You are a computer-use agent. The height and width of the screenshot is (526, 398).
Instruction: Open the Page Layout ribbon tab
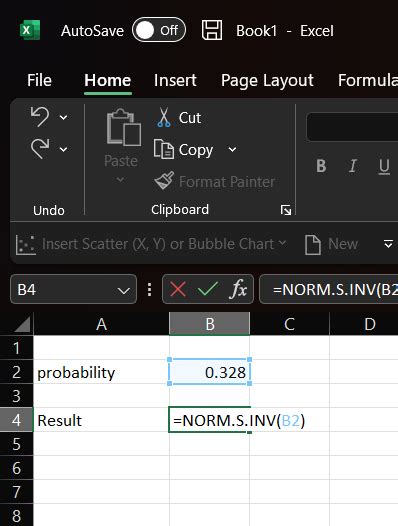267,81
